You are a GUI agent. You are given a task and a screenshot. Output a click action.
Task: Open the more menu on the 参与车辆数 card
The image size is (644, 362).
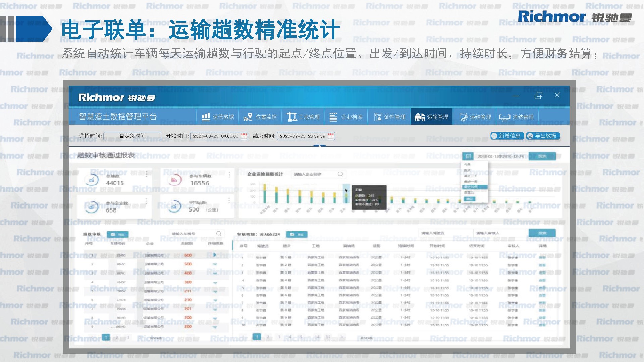(229, 175)
